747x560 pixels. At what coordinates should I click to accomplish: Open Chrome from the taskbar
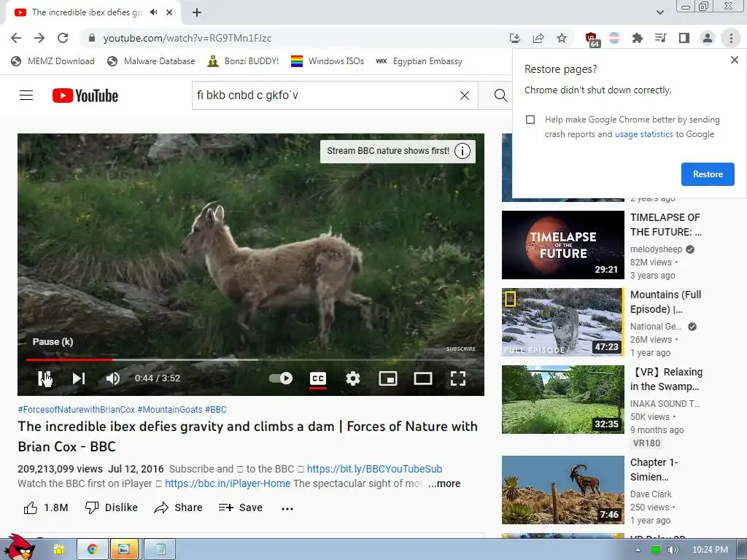tap(93, 549)
